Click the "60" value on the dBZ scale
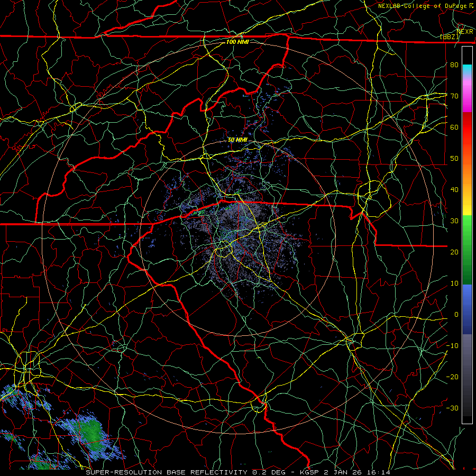This screenshot has width=476, height=476. click(454, 127)
